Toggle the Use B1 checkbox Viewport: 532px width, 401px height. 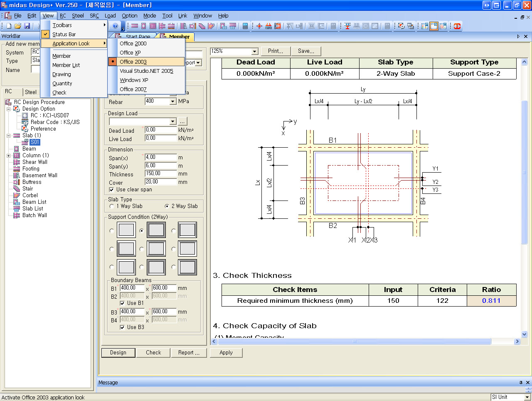tap(122, 303)
